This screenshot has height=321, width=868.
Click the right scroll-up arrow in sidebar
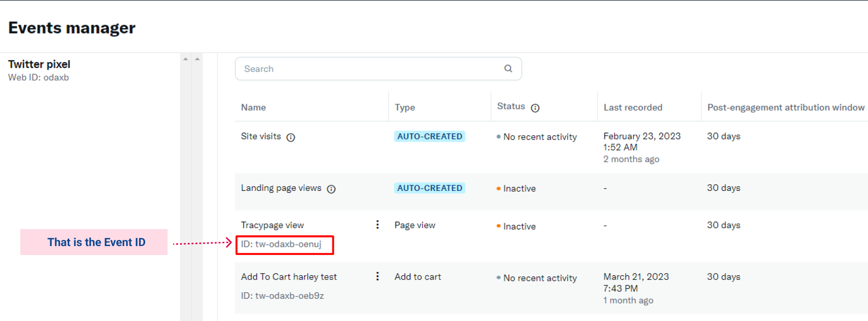(x=197, y=59)
